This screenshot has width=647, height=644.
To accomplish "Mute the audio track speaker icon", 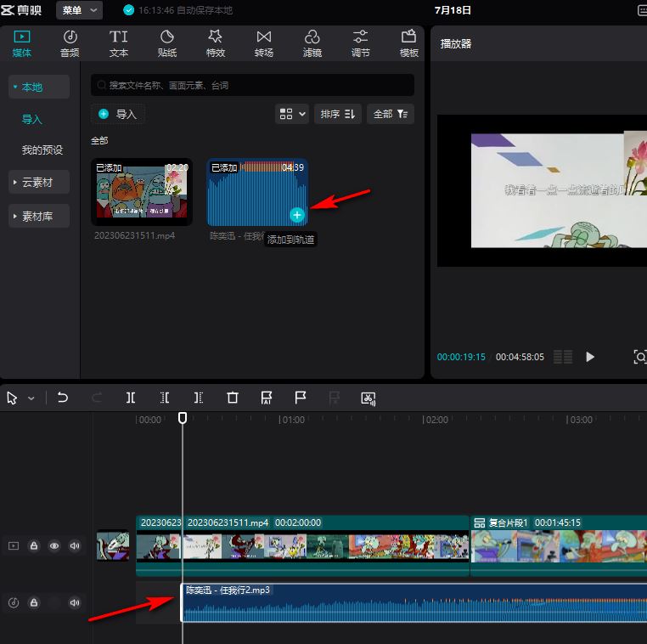I will [75, 603].
